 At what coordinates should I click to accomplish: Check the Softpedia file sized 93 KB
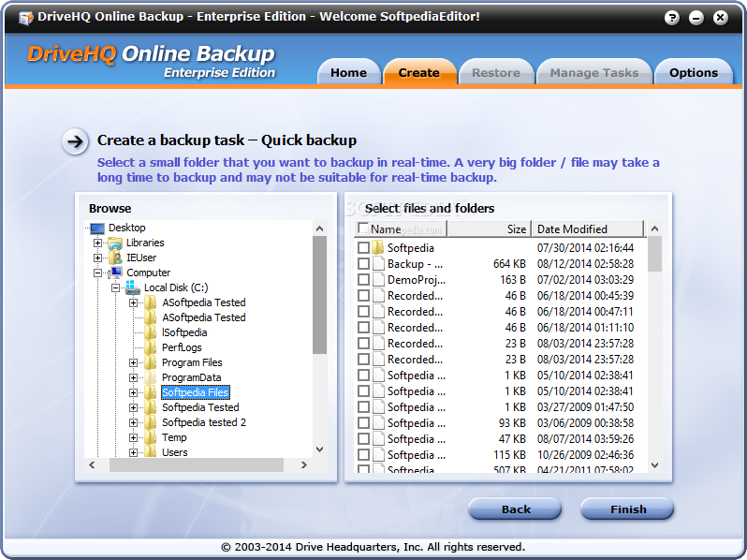(x=363, y=422)
